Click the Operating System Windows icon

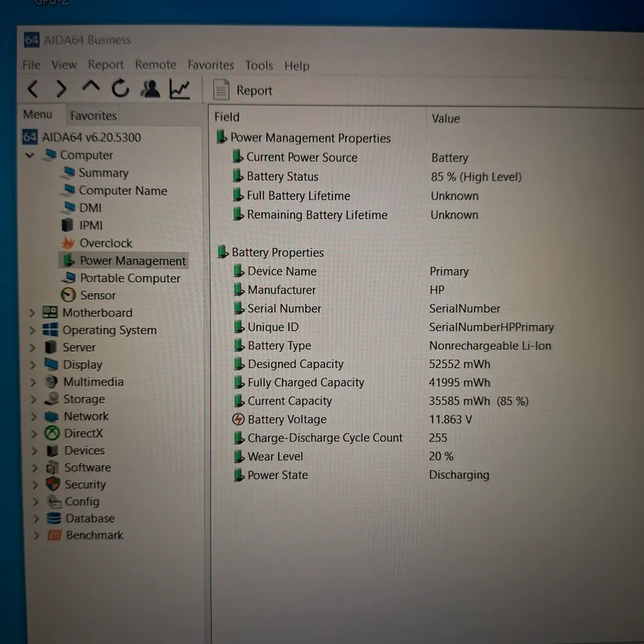(51, 330)
